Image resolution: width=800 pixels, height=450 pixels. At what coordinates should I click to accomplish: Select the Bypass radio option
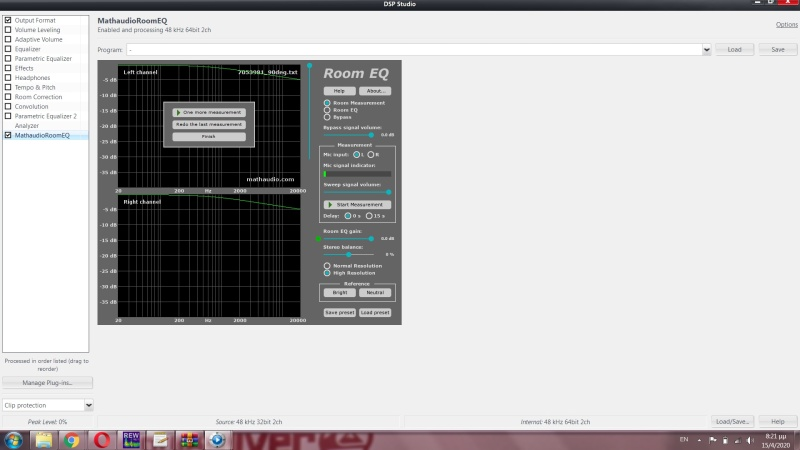(327, 117)
